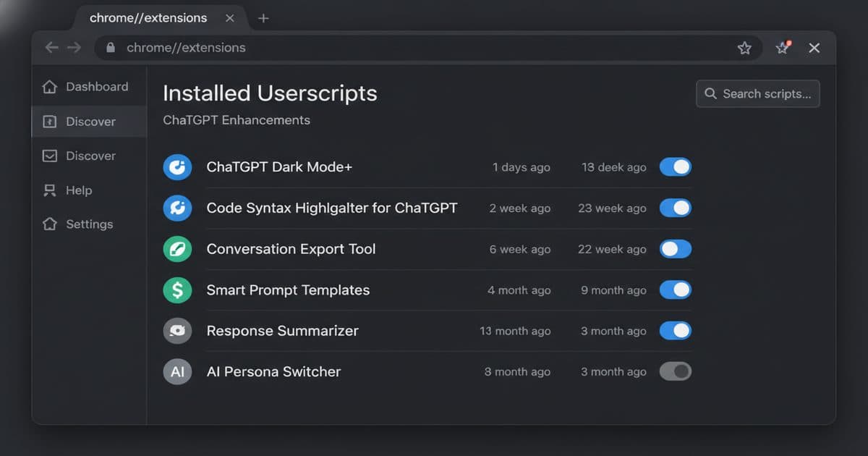Open a new tab with plus icon
The height and width of the screenshot is (456, 868).
tap(263, 18)
